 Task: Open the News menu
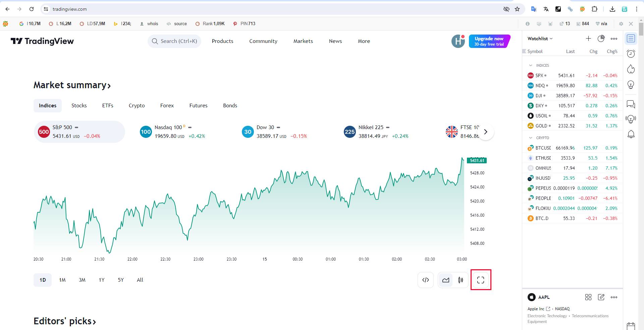click(335, 41)
